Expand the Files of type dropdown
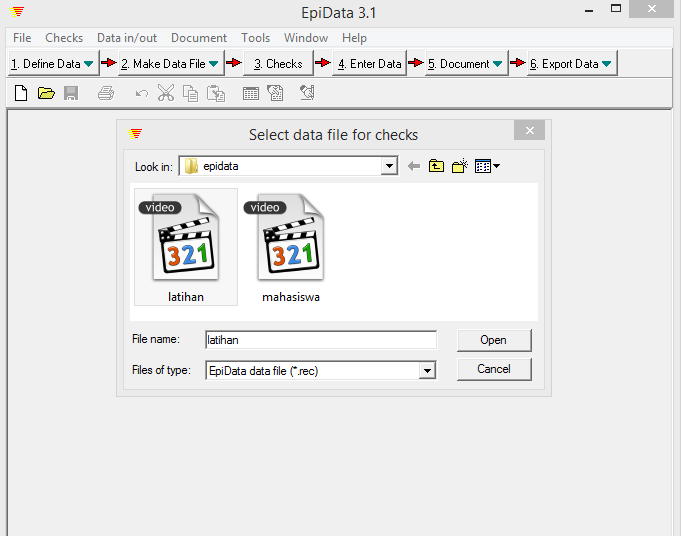Image resolution: width=681 pixels, height=536 pixels. tap(427, 371)
